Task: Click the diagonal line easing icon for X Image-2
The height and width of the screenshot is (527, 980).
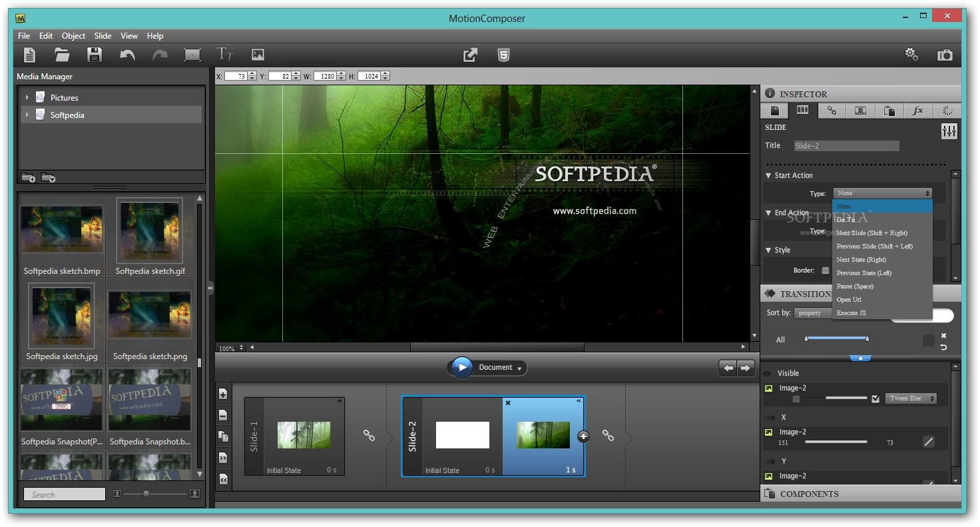Action: click(x=929, y=442)
